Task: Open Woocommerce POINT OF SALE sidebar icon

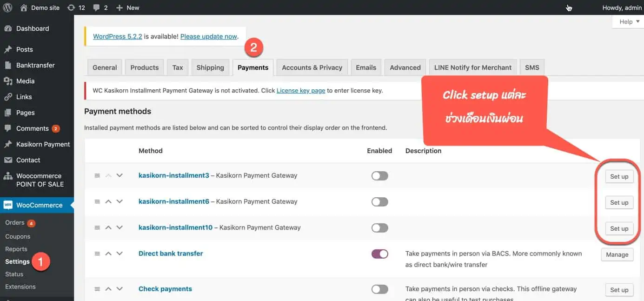Action: (8, 176)
